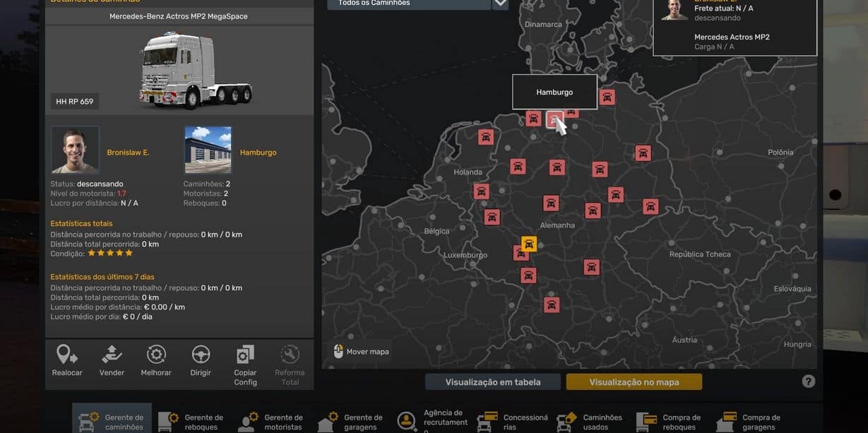The width and height of the screenshot is (868, 433).
Task: Select Visualização no mapa view
Action: [634, 382]
